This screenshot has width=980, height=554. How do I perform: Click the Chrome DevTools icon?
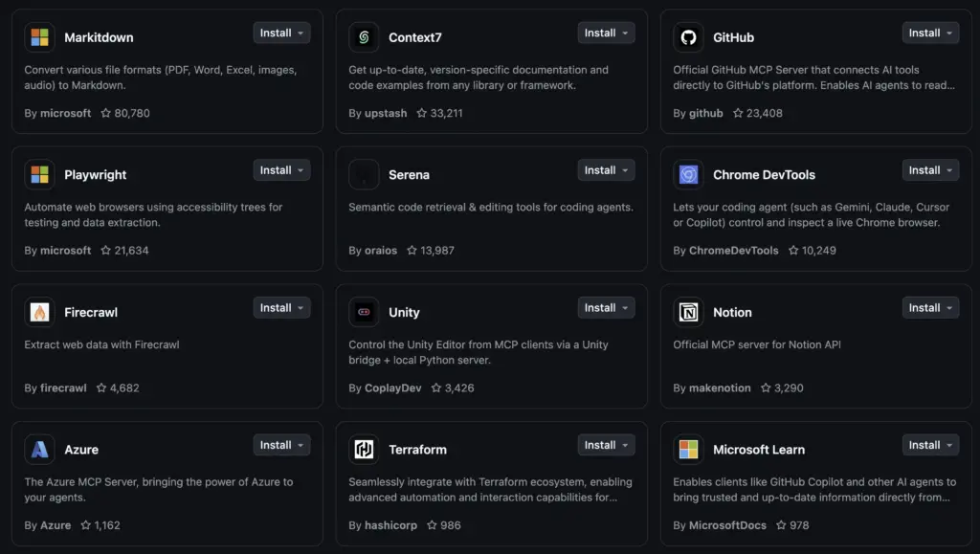(688, 175)
